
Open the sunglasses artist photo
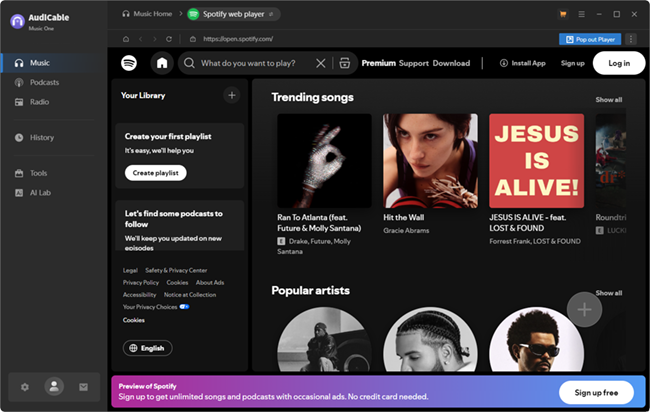coord(536,339)
